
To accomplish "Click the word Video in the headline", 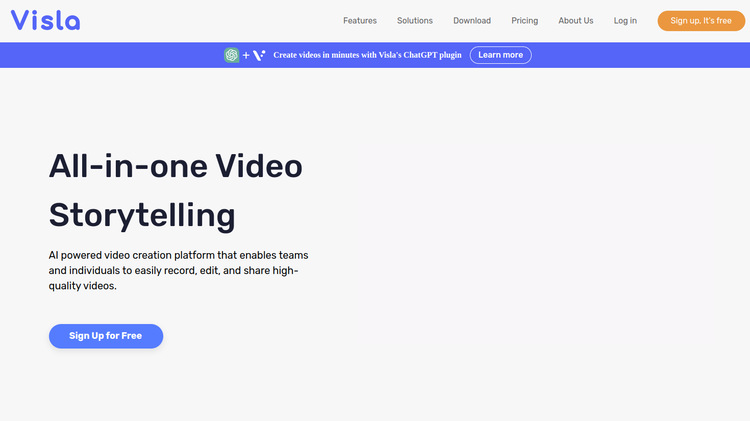I will [259, 166].
